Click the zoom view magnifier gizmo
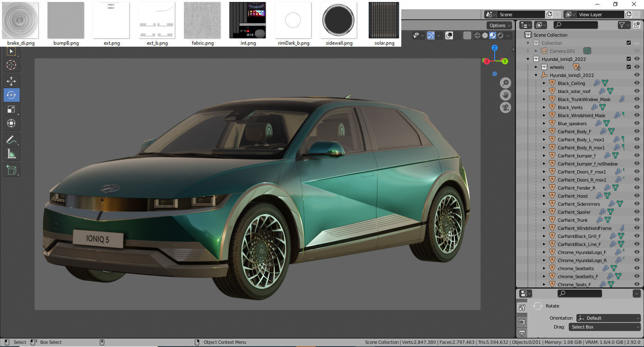Screen dimensions: 644x347 506,83
